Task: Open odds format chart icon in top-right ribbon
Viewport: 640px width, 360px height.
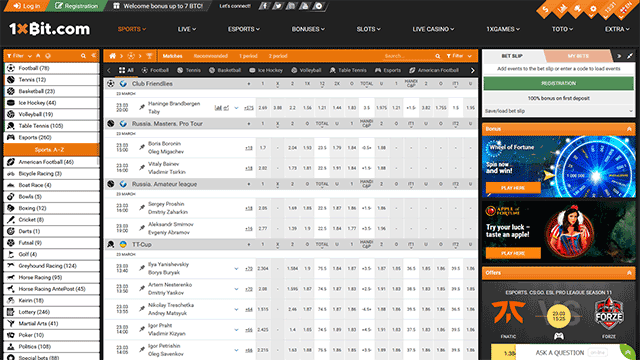Action: click(562, 8)
